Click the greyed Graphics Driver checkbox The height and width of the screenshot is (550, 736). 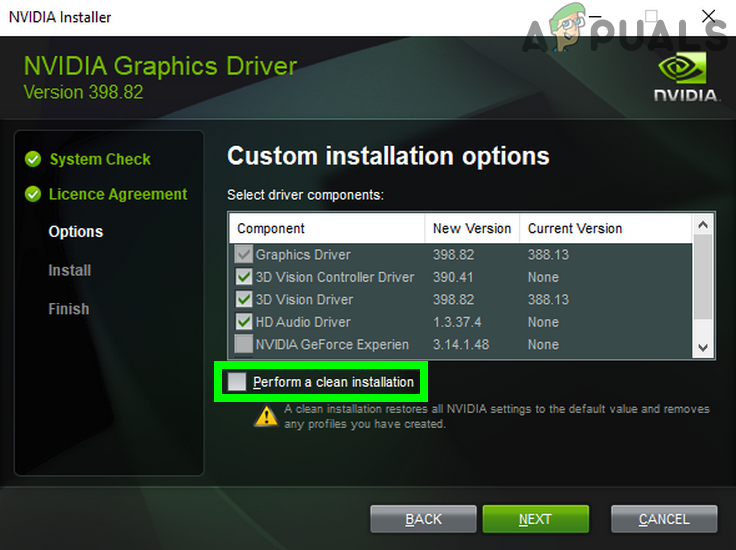[244, 254]
